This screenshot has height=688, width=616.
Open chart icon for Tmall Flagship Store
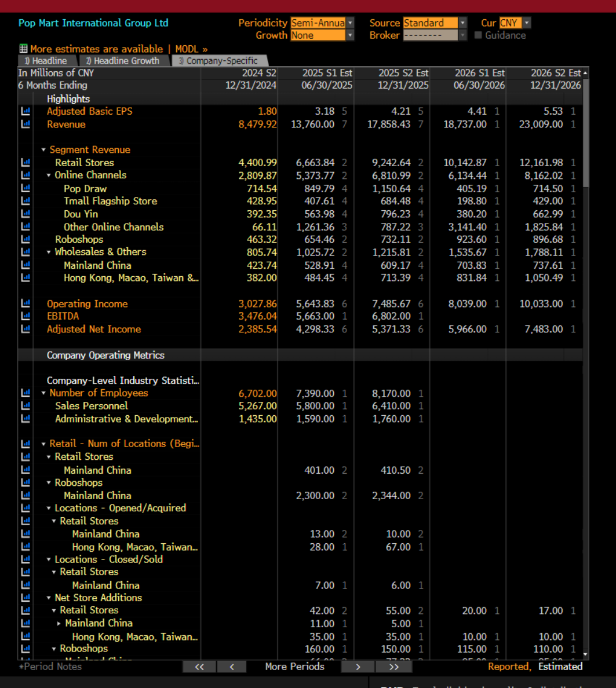(25, 201)
